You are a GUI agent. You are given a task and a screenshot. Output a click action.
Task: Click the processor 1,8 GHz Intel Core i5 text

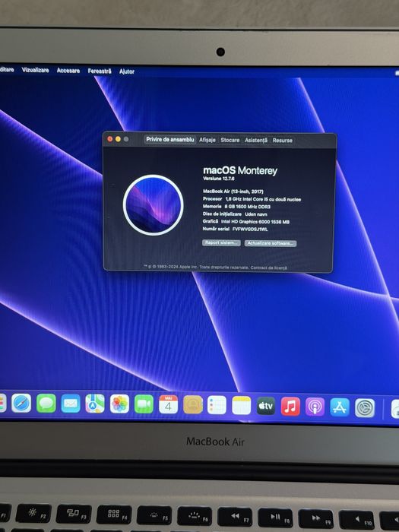pyautogui.click(x=263, y=199)
